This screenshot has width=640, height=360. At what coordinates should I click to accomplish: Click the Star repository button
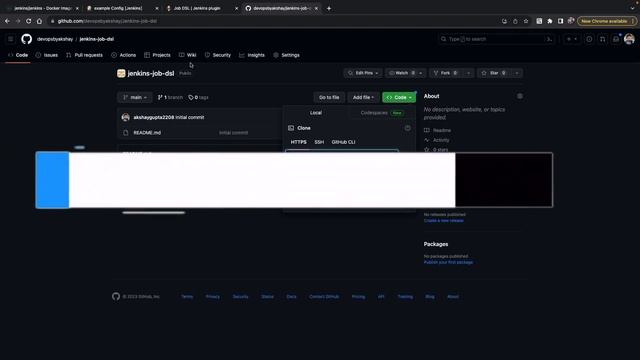[494, 73]
